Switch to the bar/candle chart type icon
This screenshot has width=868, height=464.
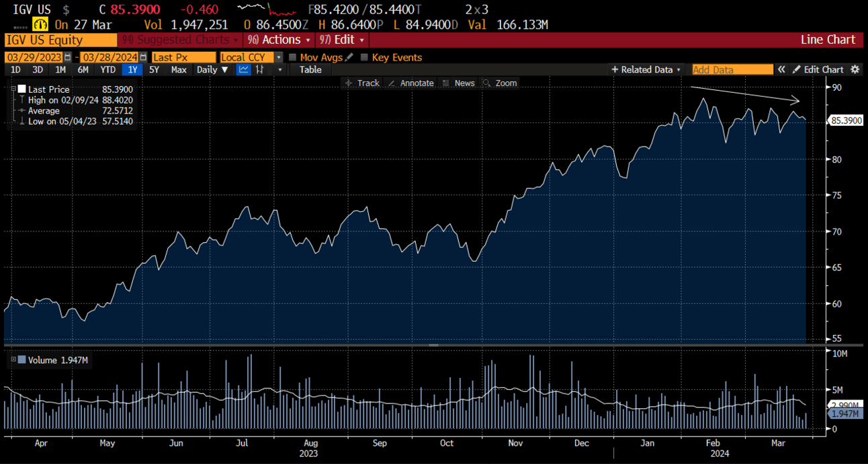(260, 69)
